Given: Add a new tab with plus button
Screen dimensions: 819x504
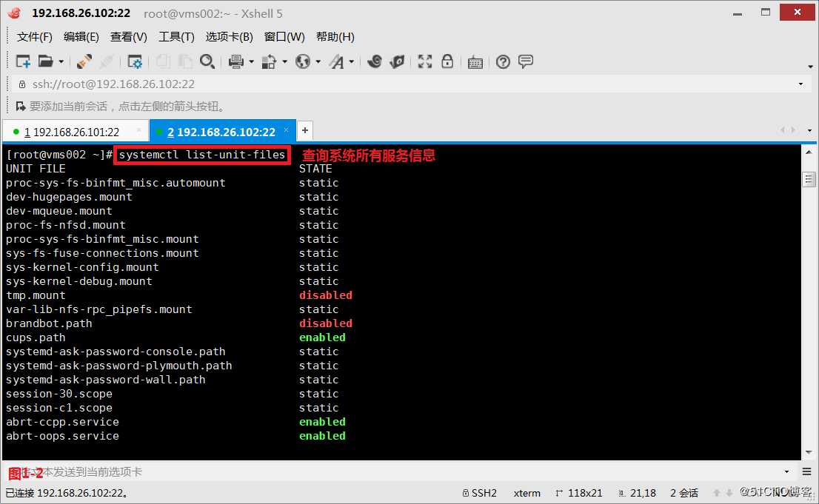Looking at the screenshot, I should click(305, 130).
